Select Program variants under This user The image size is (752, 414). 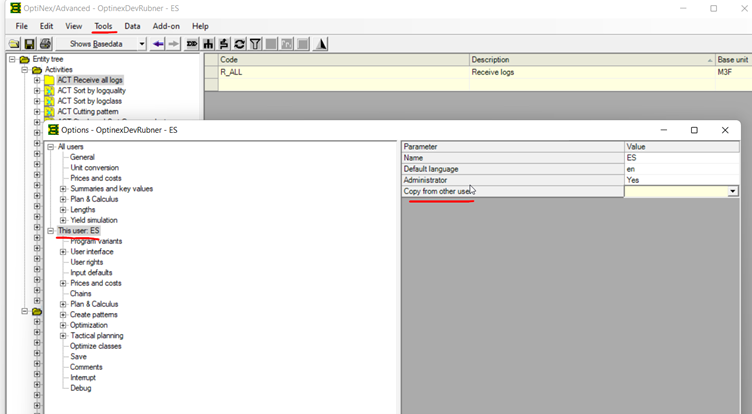[x=96, y=241]
